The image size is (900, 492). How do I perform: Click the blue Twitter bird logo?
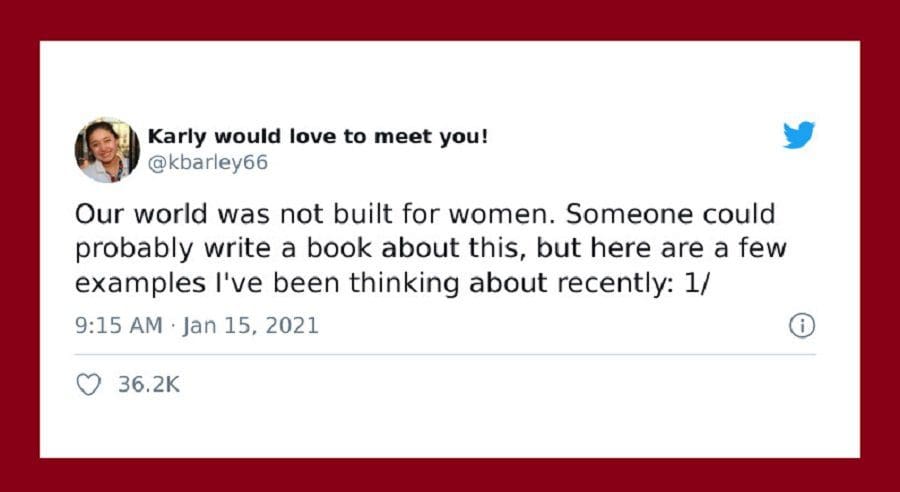click(798, 135)
